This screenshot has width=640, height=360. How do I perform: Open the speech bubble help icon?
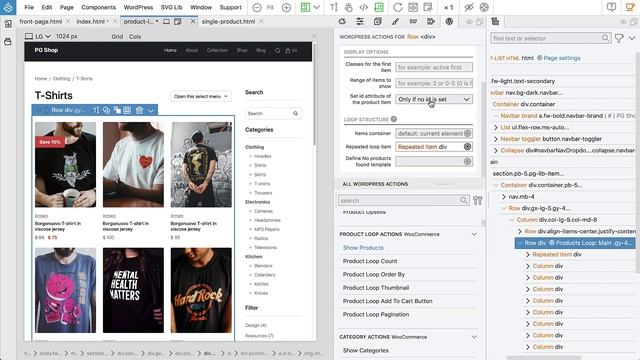click(x=611, y=7)
